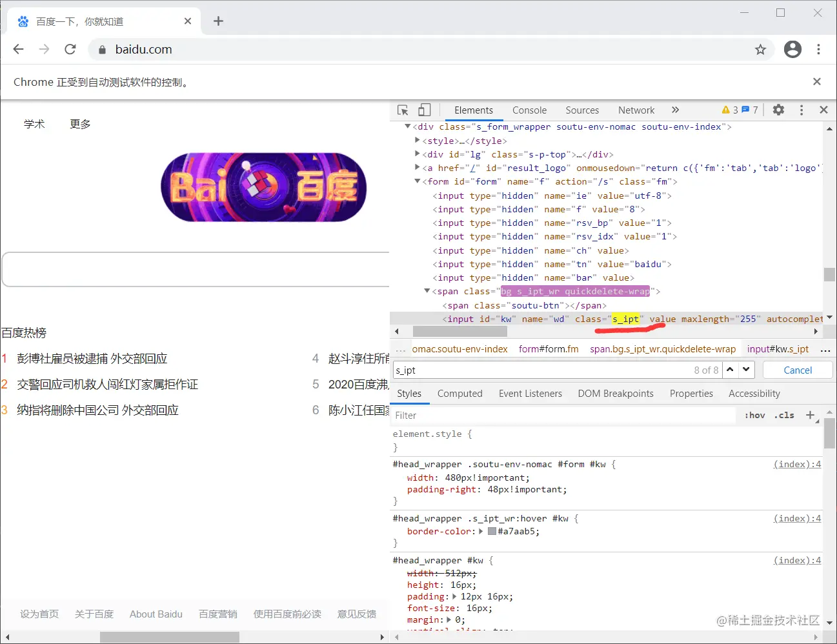Cancel the DevTools element search
This screenshot has height=644, width=837.
pos(798,370)
